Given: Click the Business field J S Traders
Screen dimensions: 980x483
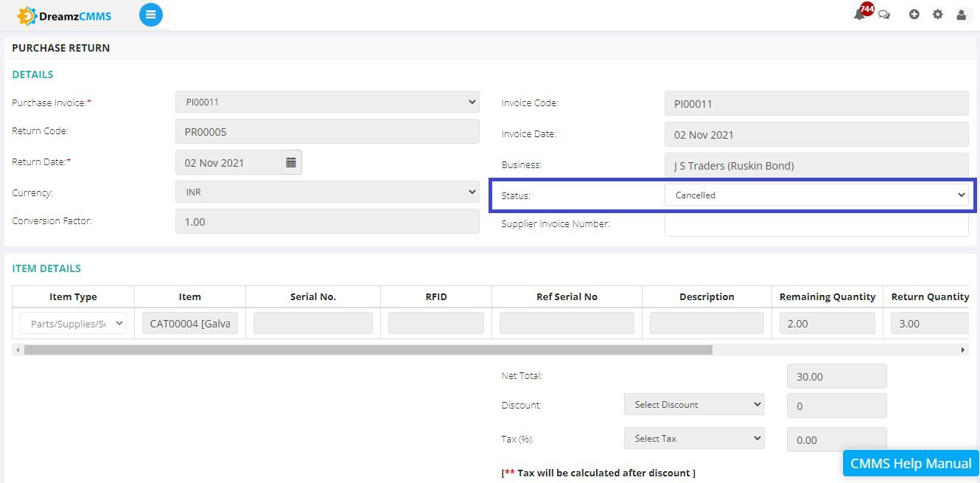Looking at the screenshot, I should [x=816, y=165].
